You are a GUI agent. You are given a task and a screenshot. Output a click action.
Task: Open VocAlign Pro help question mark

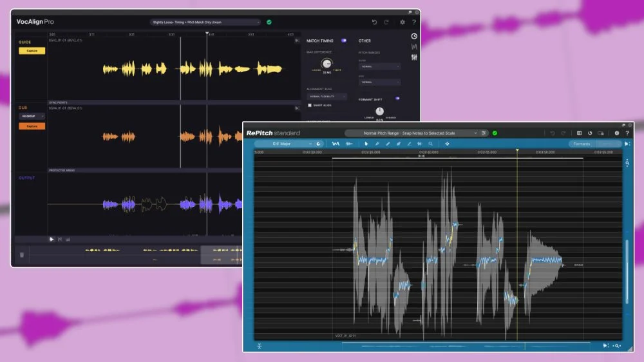[414, 22]
